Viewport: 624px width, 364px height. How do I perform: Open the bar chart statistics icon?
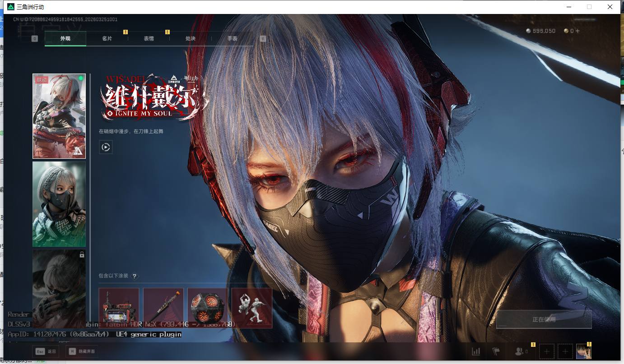pyautogui.click(x=476, y=351)
